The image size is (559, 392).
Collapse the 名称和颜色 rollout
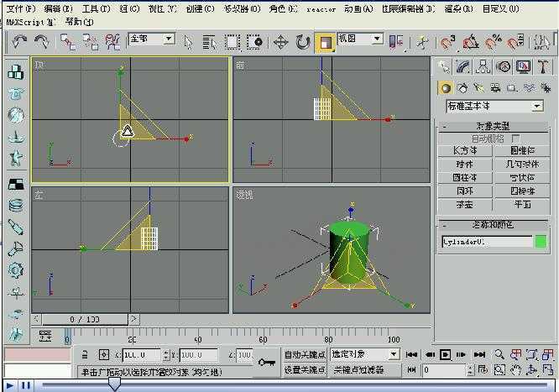(493, 225)
